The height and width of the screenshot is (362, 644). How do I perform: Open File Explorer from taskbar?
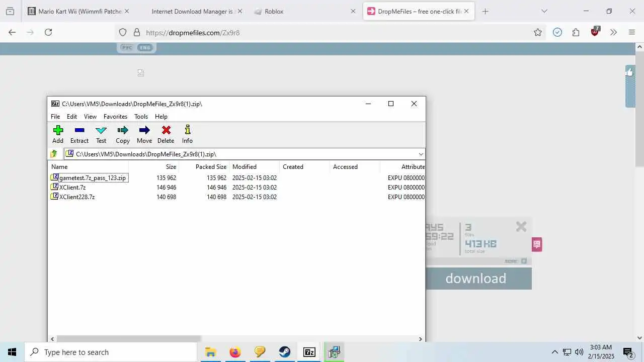pos(210,352)
